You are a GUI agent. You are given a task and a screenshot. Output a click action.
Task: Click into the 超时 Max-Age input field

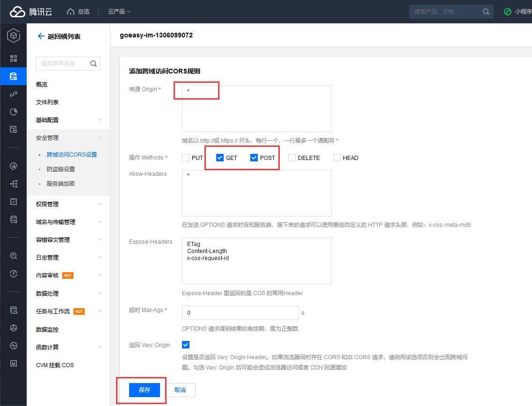(x=240, y=313)
